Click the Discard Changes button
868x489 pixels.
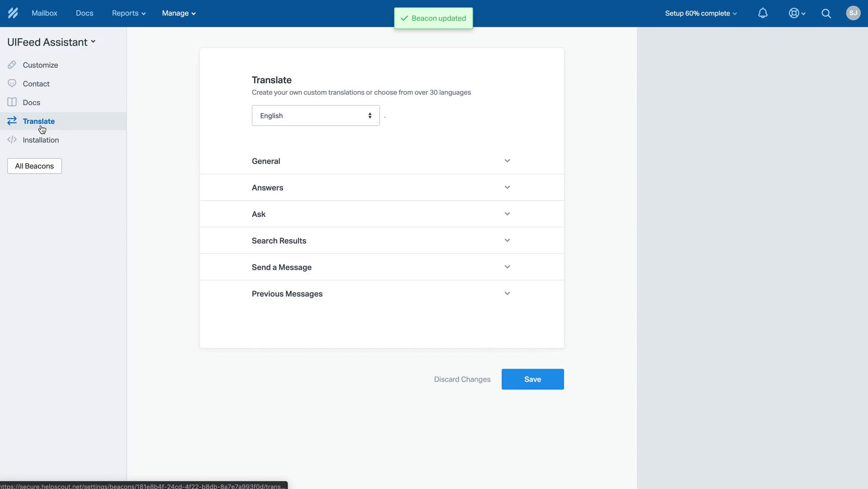point(462,379)
